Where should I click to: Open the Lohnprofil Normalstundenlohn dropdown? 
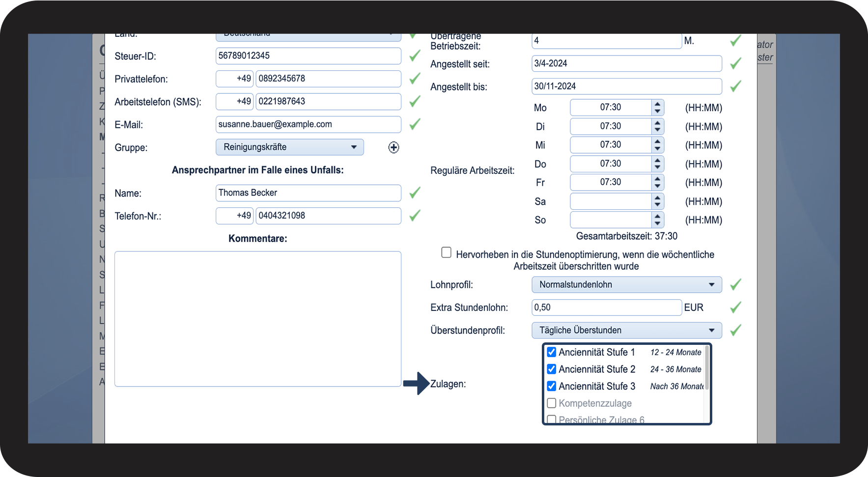(x=627, y=284)
